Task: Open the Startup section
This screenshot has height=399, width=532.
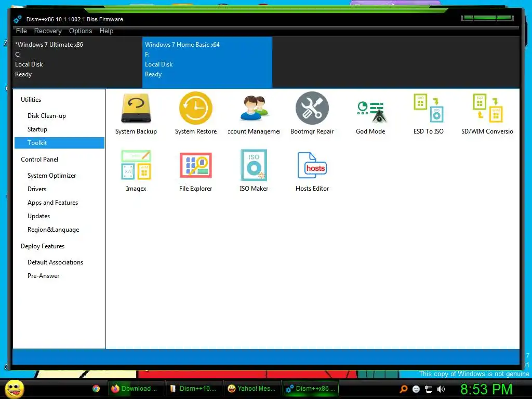Action: point(37,129)
